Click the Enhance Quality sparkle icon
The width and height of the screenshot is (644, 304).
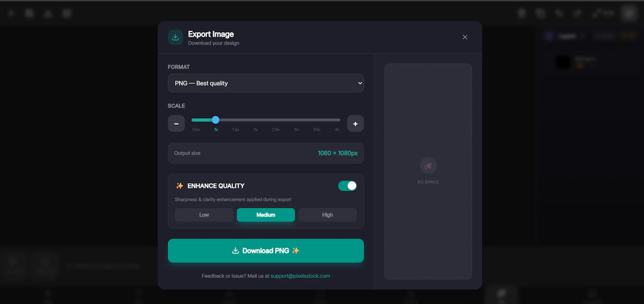tap(180, 186)
